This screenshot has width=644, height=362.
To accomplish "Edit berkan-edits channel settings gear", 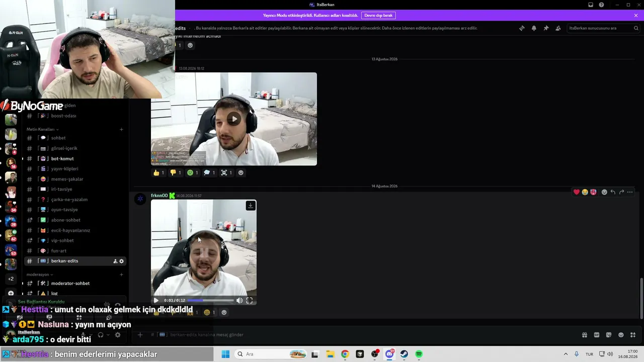I will pyautogui.click(x=121, y=261).
